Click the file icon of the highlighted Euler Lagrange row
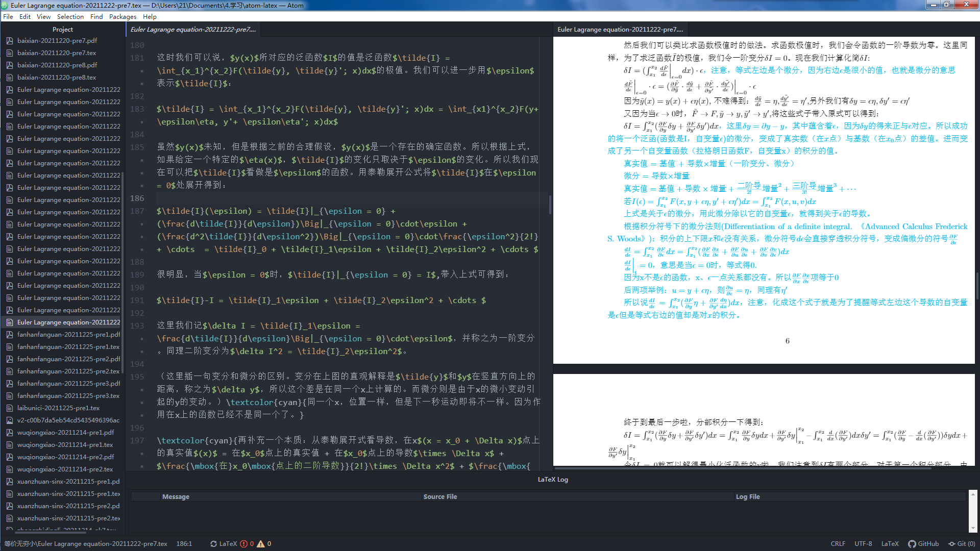Screen dimensions: 980x551 (9, 322)
